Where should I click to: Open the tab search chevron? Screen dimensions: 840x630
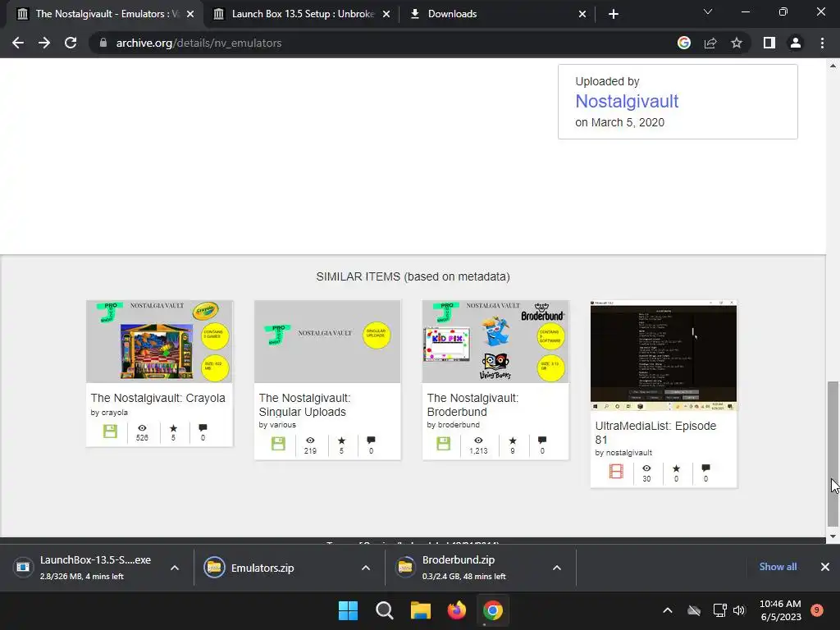coord(708,11)
